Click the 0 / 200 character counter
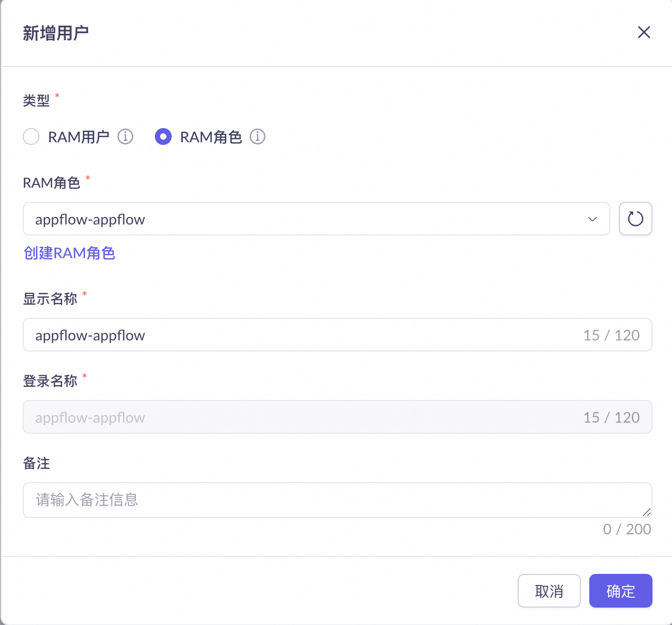The height and width of the screenshot is (625, 672). (627, 529)
